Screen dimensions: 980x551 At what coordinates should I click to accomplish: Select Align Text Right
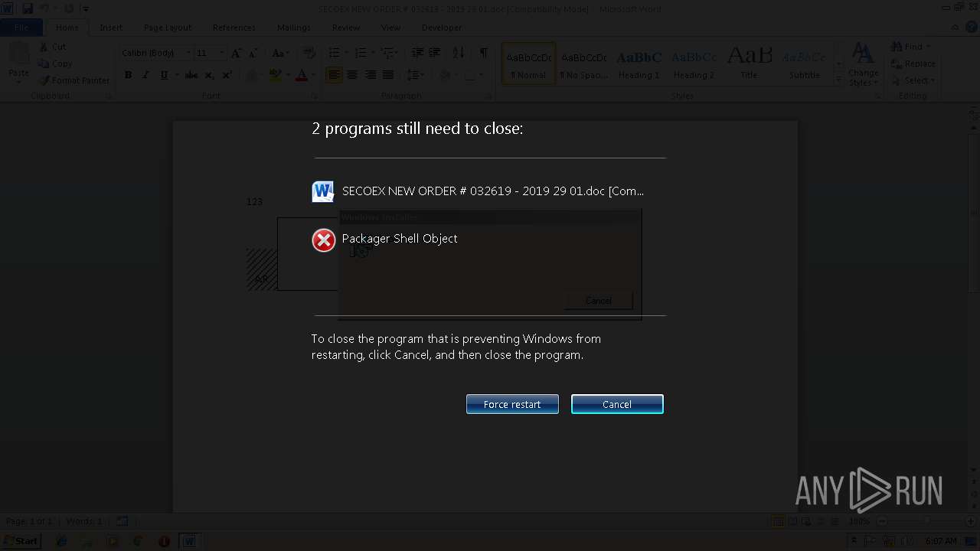coord(370,75)
